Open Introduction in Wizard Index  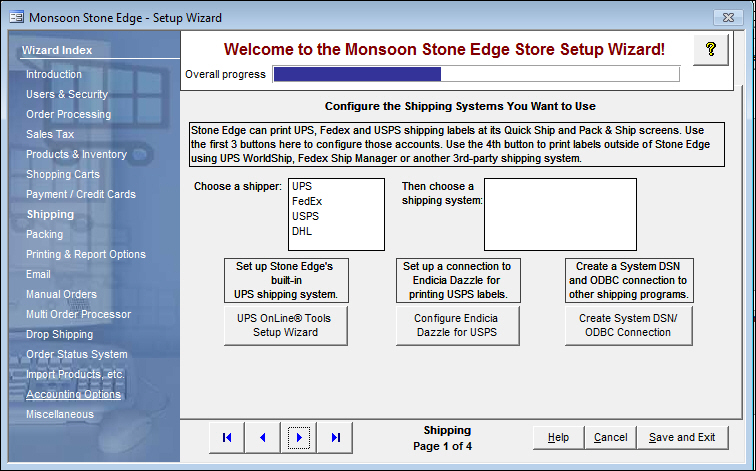(54, 74)
